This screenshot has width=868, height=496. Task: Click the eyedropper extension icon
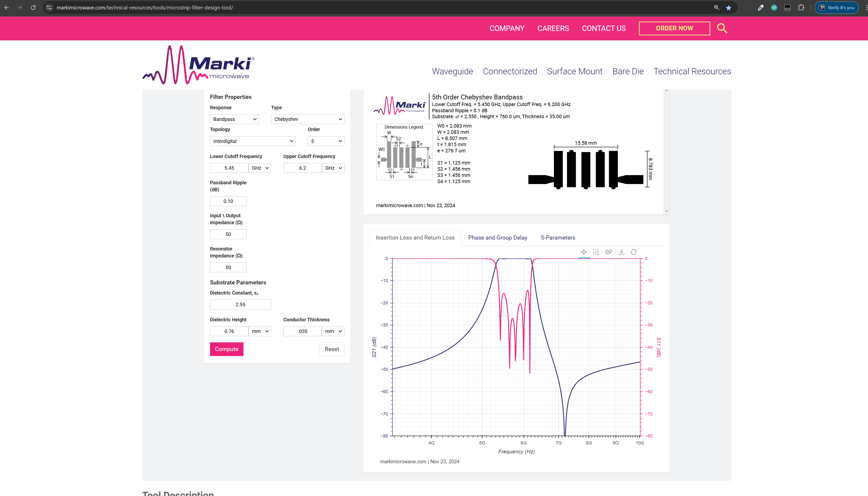[761, 7]
